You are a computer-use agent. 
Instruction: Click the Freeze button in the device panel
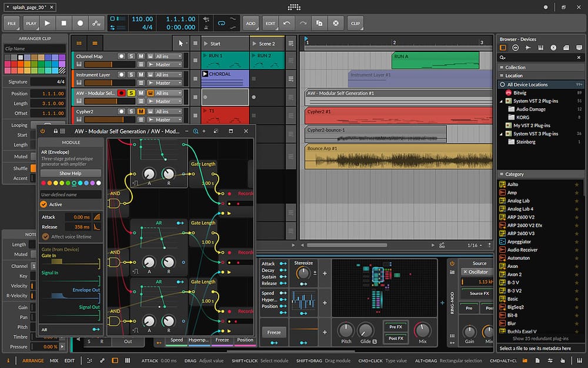(273, 332)
